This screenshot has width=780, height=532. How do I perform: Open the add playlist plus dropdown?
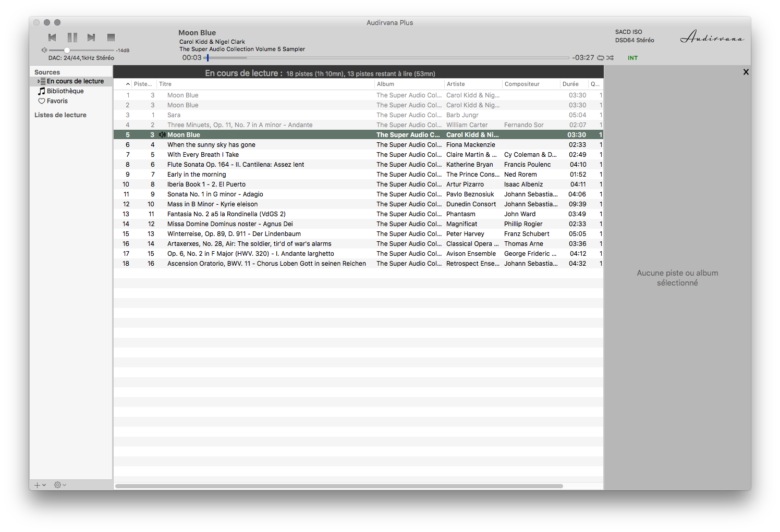(x=40, y=485)
